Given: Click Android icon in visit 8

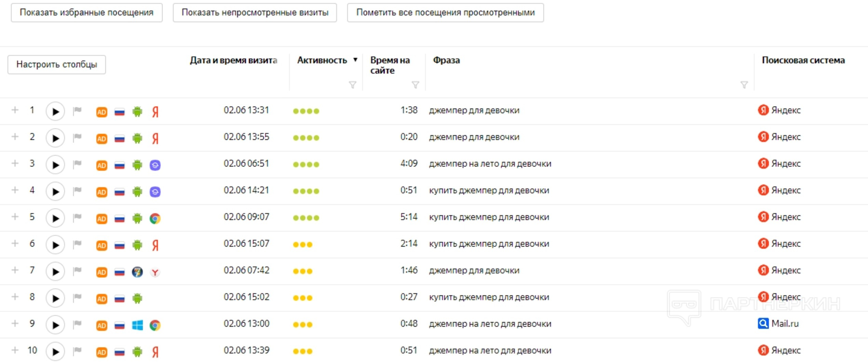Looking at the screenshot, I should click(x=137, y=298).
